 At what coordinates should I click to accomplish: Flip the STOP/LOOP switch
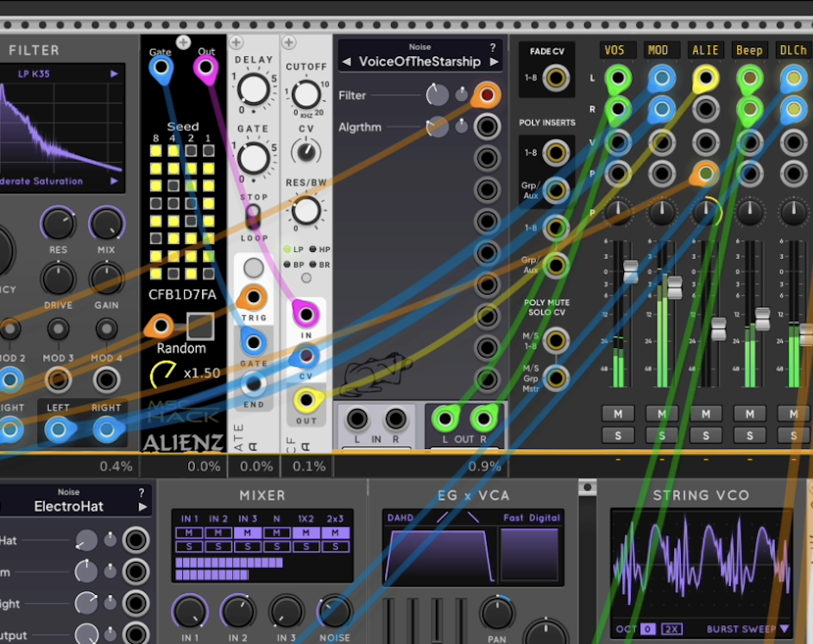pos(253,217)
